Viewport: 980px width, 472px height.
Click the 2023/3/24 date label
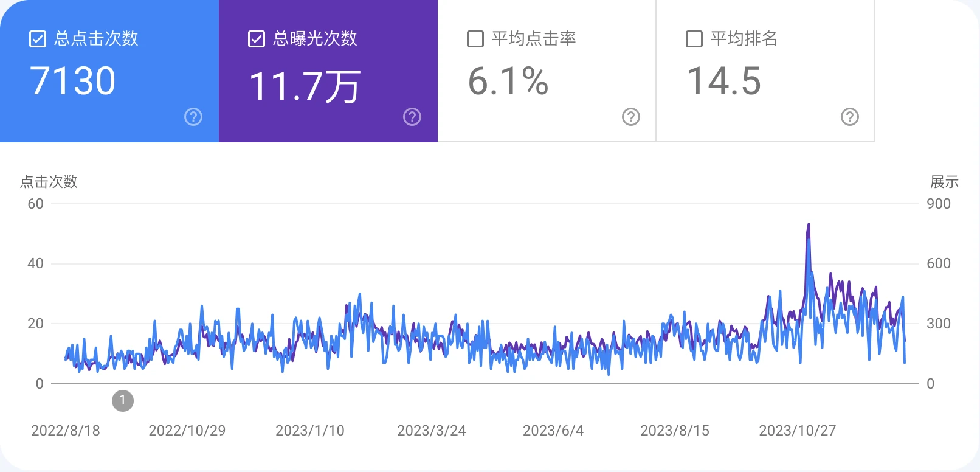point(431,431)
